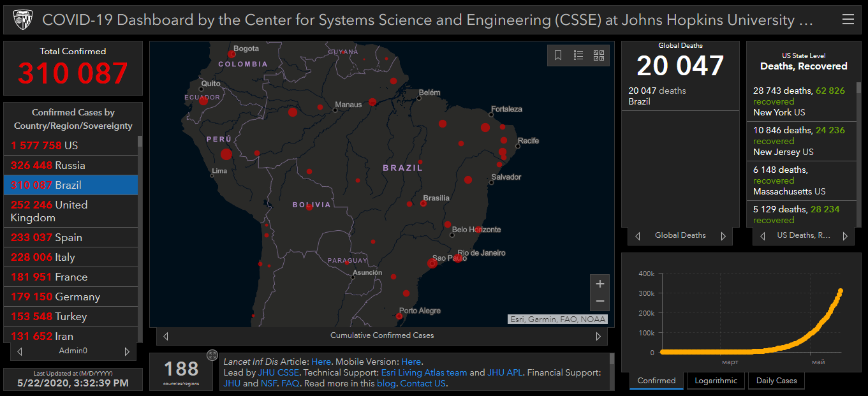Image resolution: width=868 pixels, height=396 pixels.
Task: Show the map legend list icon
Action: pos(578,55)
